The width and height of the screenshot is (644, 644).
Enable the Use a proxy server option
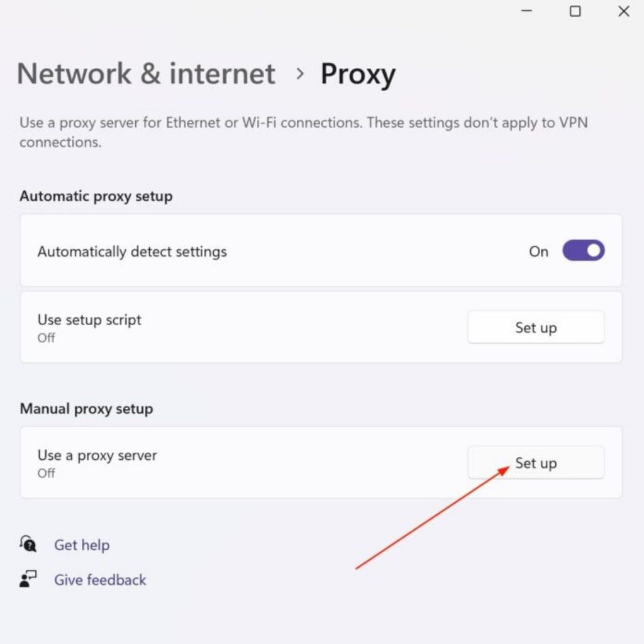[535, 463]
